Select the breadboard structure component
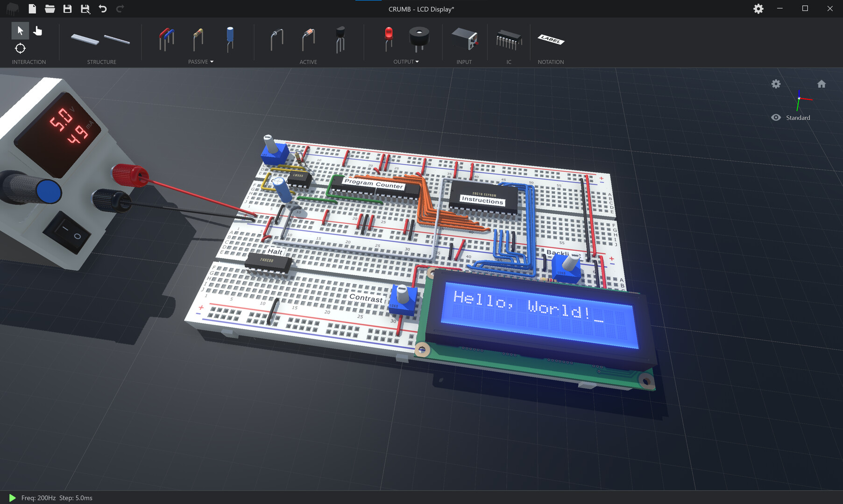 click(x=85, y=40)
